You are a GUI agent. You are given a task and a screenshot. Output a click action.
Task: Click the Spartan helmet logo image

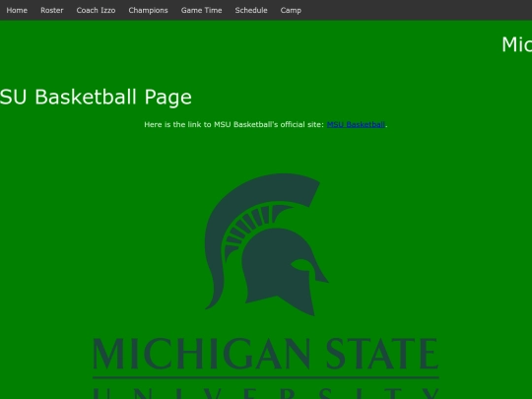pyautogui.click(x=266, y=244)
